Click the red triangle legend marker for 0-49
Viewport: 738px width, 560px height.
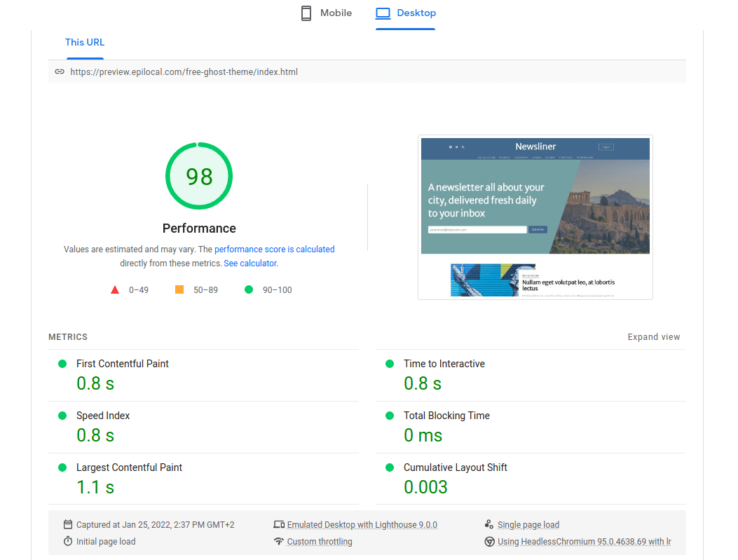pos(115,289)
